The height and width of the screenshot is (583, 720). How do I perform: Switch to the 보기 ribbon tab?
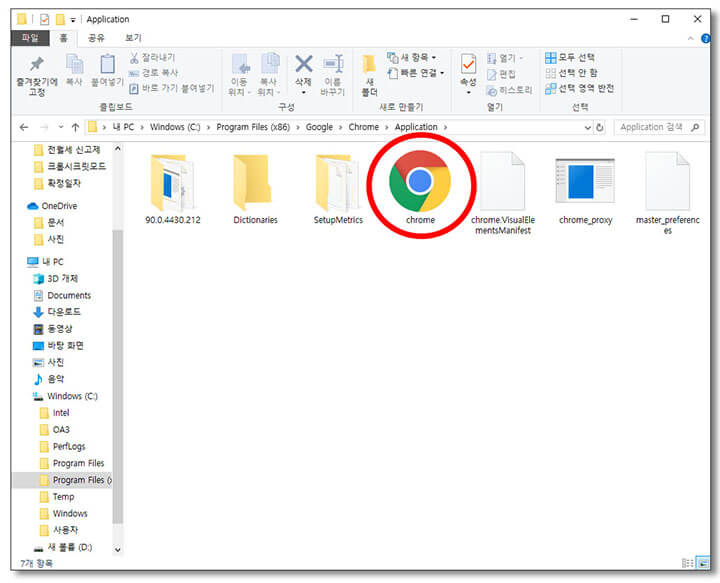pos(133,38)
